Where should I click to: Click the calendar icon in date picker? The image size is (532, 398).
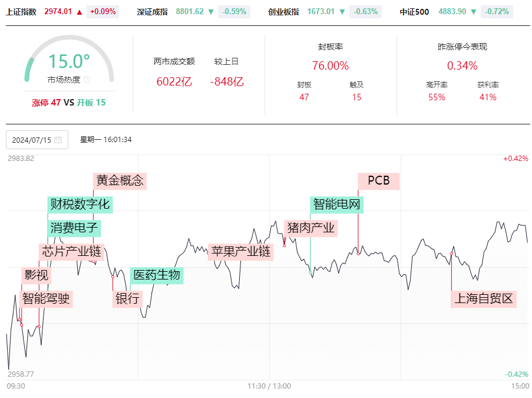[58, 140]
